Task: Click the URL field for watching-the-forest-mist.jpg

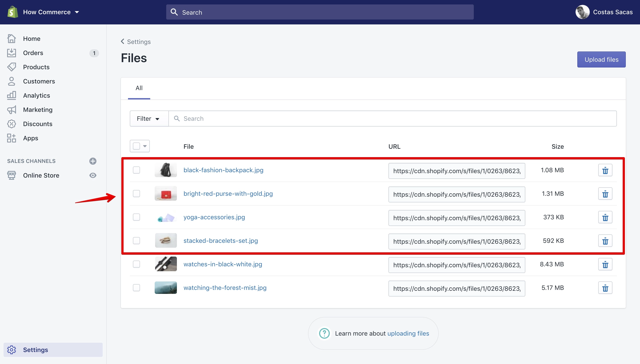Action: coord(456,289)
